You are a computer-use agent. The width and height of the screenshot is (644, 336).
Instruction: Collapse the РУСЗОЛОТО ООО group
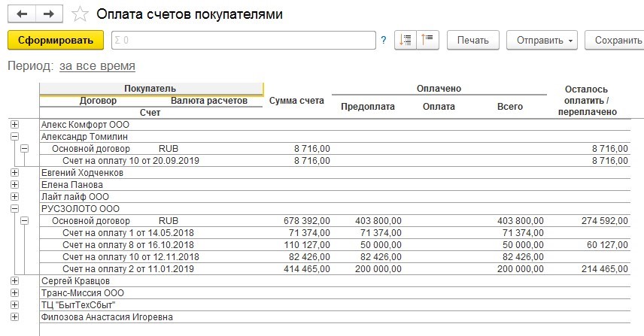(x=14, y=209)
